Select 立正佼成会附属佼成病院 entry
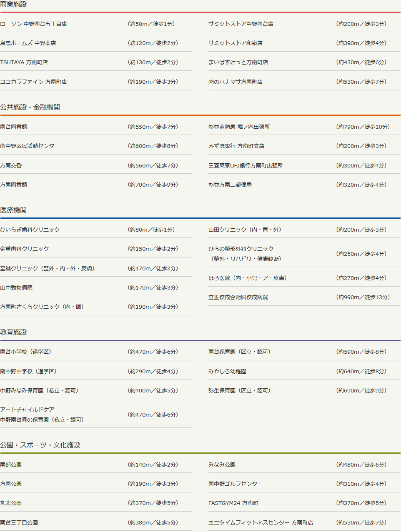 238,297
